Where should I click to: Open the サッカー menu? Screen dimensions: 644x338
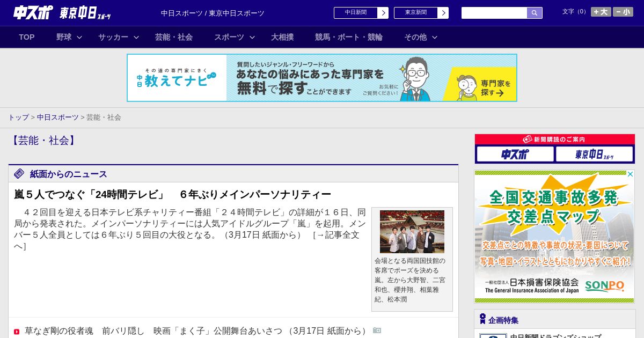pyautogui.click(x=113, y=37)
